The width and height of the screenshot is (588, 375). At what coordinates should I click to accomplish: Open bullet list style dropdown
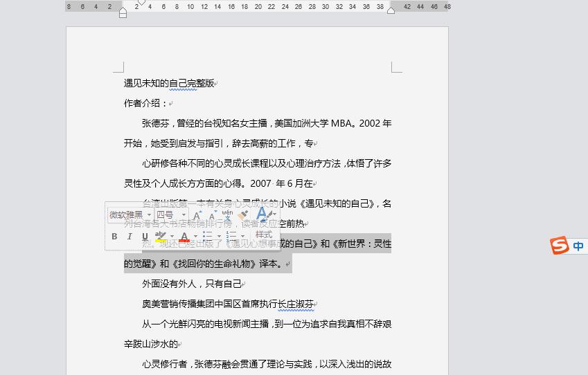(x=219, y=236)
